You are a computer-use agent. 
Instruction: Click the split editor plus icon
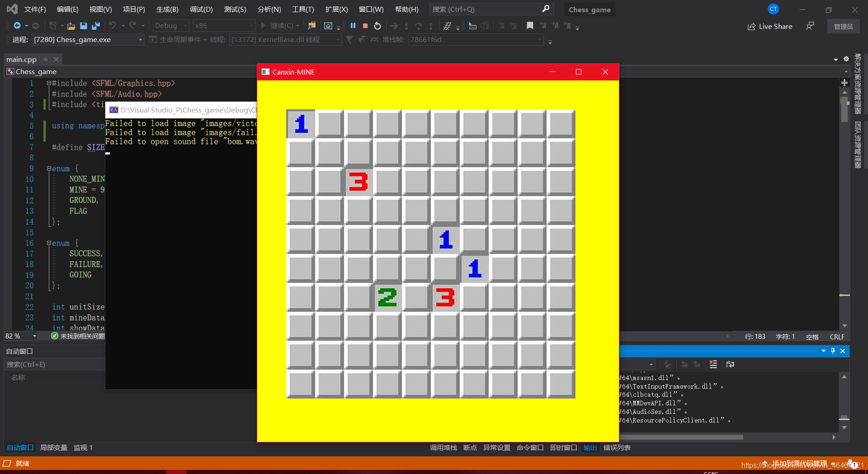844,83
